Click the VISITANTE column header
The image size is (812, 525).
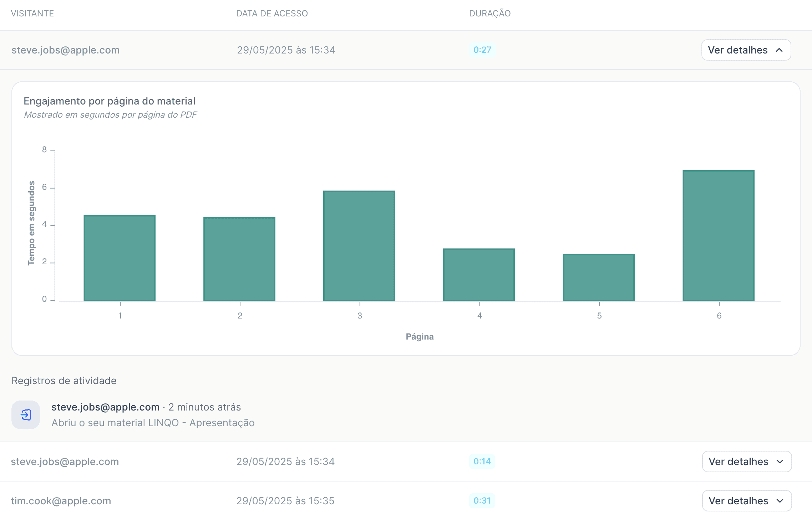[32, 14]
